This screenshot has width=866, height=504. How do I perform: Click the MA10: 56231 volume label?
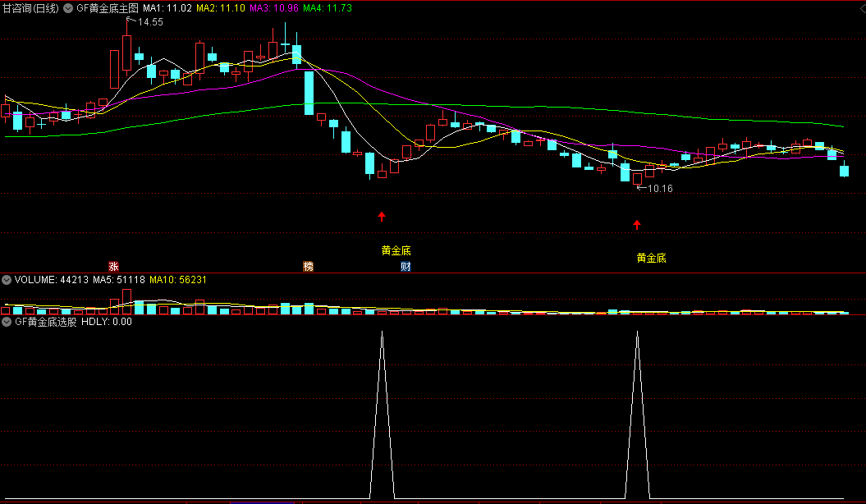pos(178,280)
